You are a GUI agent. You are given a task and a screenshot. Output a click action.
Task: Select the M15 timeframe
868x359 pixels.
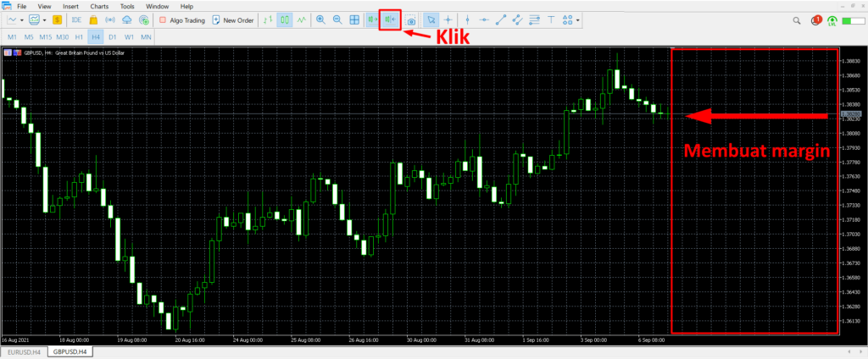click(x=46, y=36)
